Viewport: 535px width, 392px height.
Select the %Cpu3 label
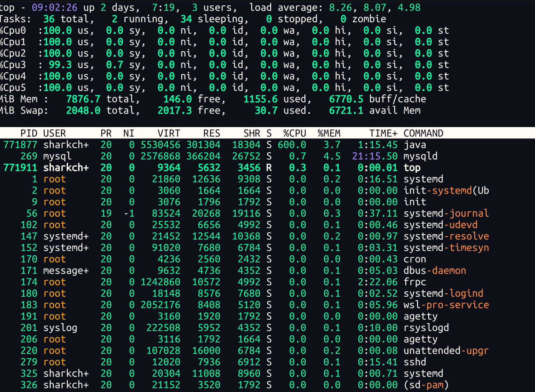[13, 65]
